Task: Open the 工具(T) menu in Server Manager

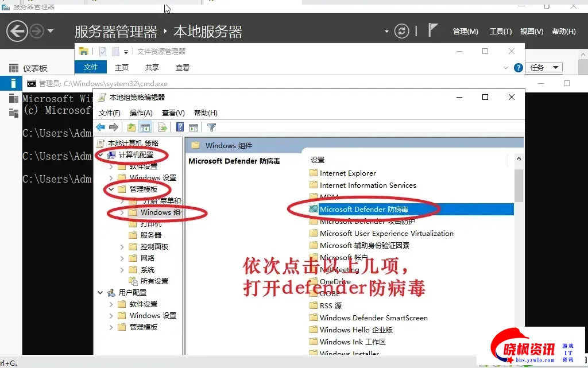Action: click(501, 32)
